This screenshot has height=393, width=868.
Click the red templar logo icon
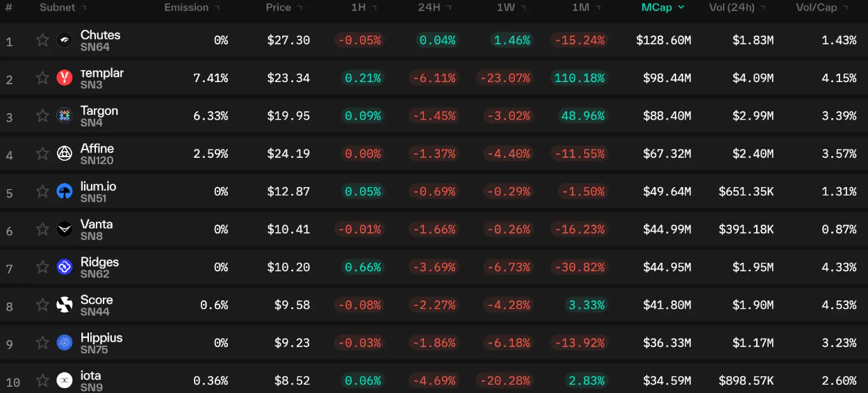tap(65, 78)
